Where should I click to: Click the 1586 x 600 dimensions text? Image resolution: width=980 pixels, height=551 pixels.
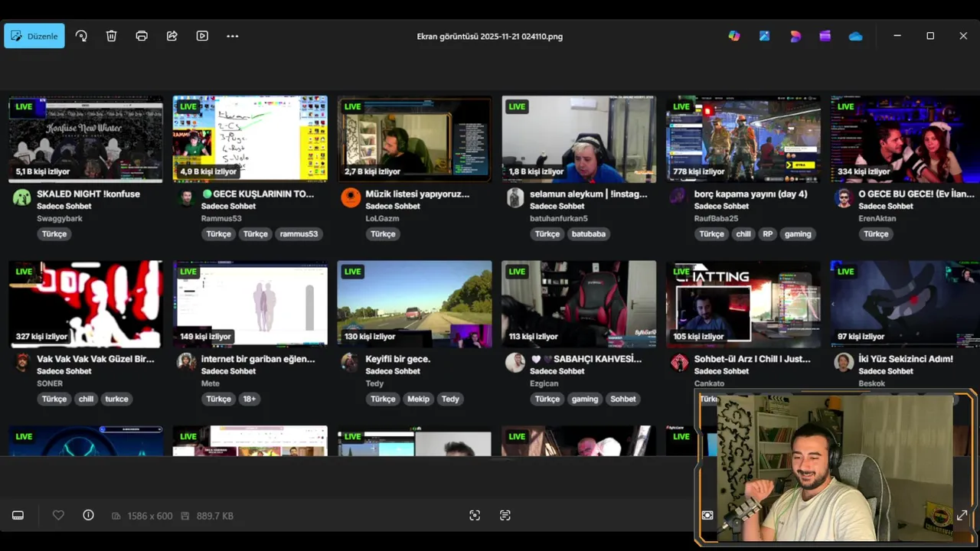pyautogui.click(x=149, y=517)
